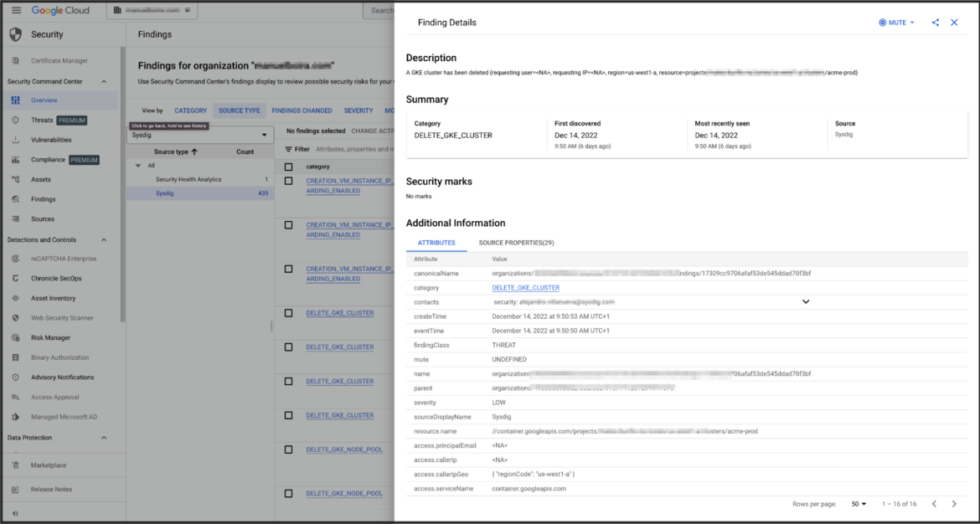Click the Compliance sidebar icon
980x524 pixels.
16,160
